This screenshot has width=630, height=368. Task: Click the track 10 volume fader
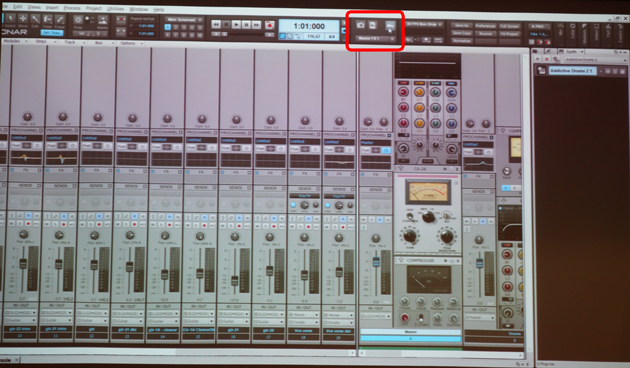click(23, 264)
